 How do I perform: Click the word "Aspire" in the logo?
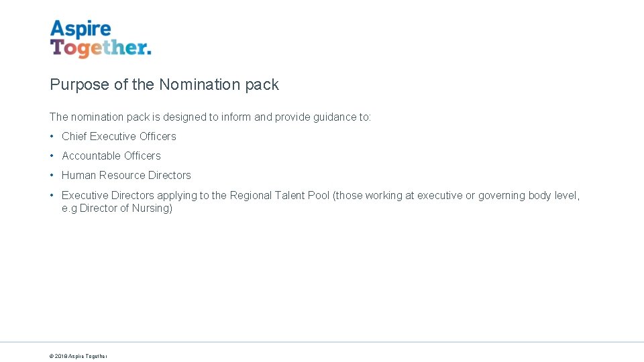pyautogui.click(x=80, y=29)
